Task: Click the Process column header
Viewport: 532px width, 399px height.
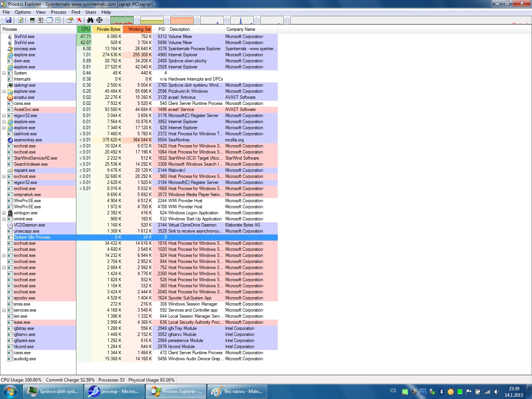Action: 38,29
